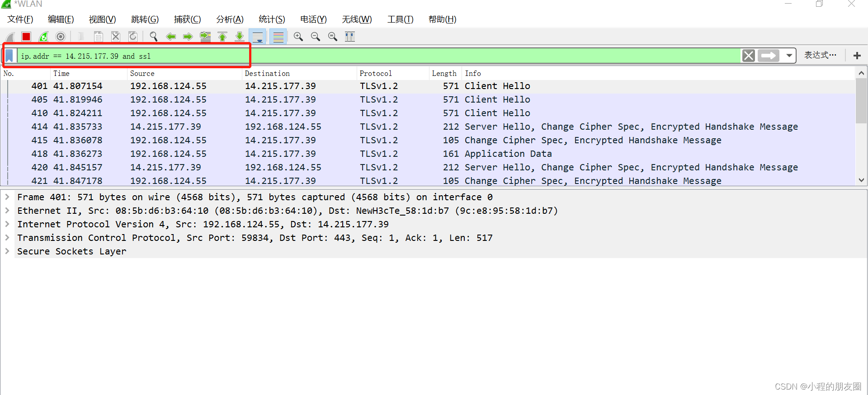Viewport: 868px width, 395px height.
Task: Restart the current capture
Action: coord(43,37)
